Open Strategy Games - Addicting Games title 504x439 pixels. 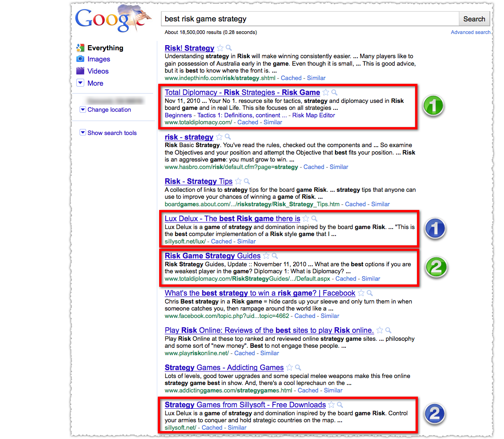224,368
